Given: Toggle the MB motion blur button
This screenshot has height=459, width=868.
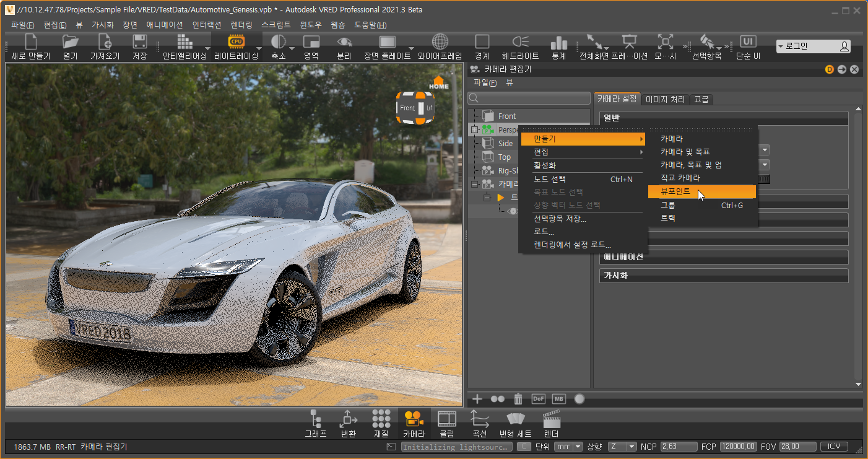Looking at the screenshot, I should (x=558, y=399).
